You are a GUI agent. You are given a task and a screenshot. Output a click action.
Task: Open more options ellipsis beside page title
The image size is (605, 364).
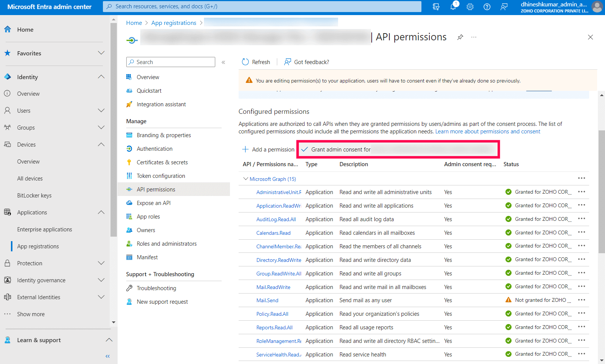coord(474,37)
